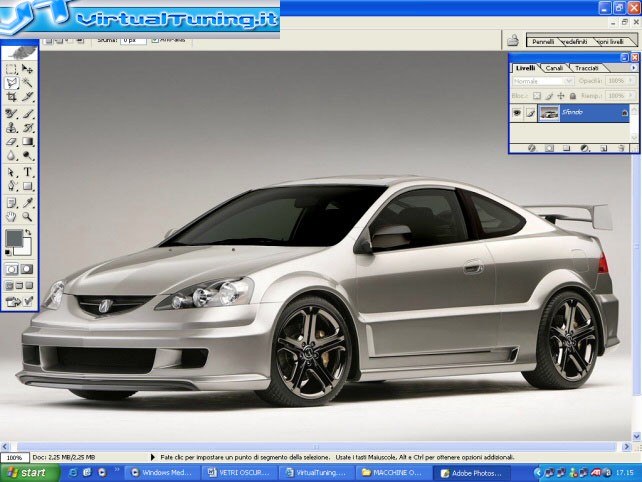Add a layer style at Layers panel bottom
The height and width of the screenshot is (482, 642).
[531, 148]
